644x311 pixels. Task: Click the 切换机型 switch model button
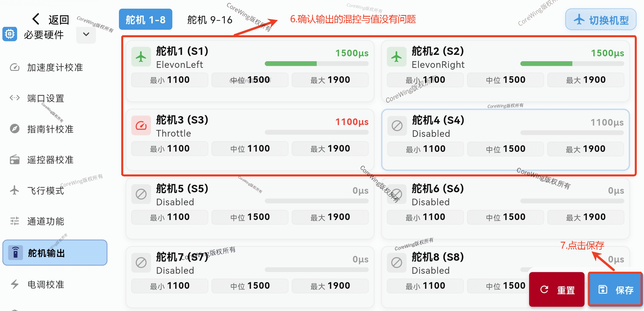(601, 20)
